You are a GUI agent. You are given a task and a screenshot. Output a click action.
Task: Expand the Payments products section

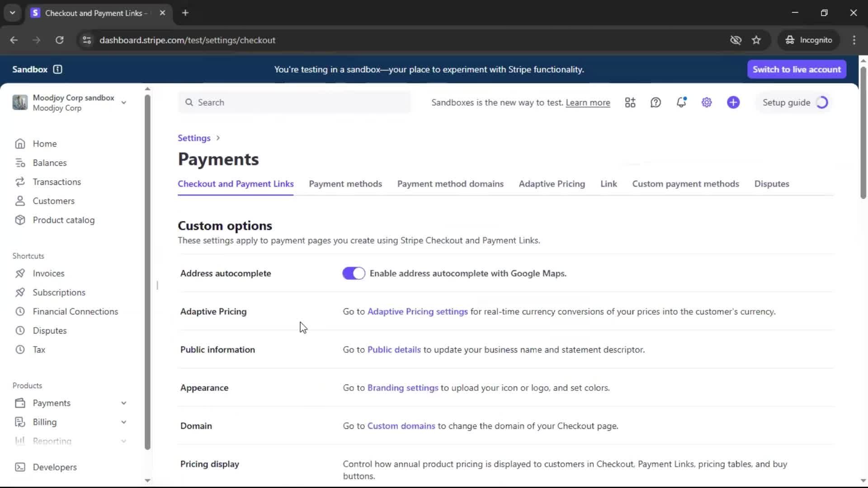pyautogui.click(x=123, y=403)
